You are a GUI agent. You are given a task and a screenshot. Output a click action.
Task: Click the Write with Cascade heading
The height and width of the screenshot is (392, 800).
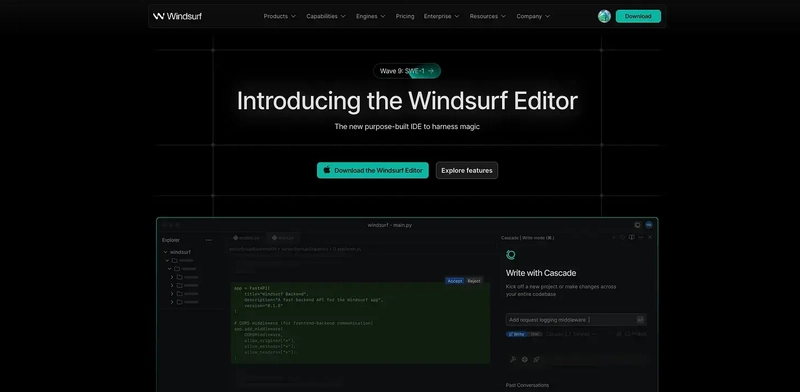(541, 273)
